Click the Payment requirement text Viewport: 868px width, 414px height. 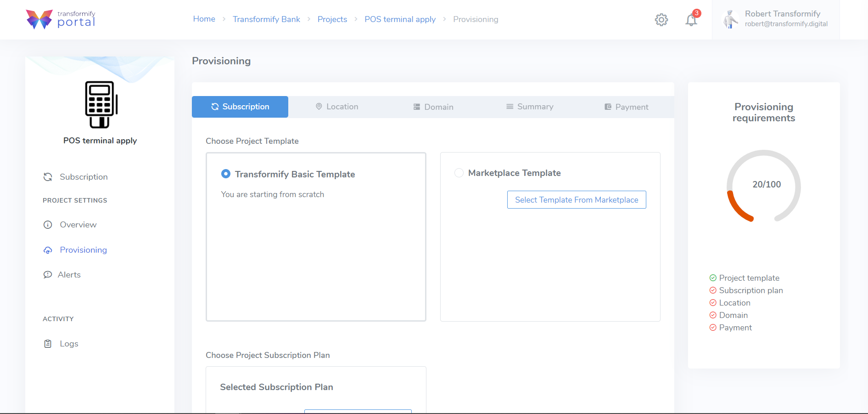coord(735,328)
